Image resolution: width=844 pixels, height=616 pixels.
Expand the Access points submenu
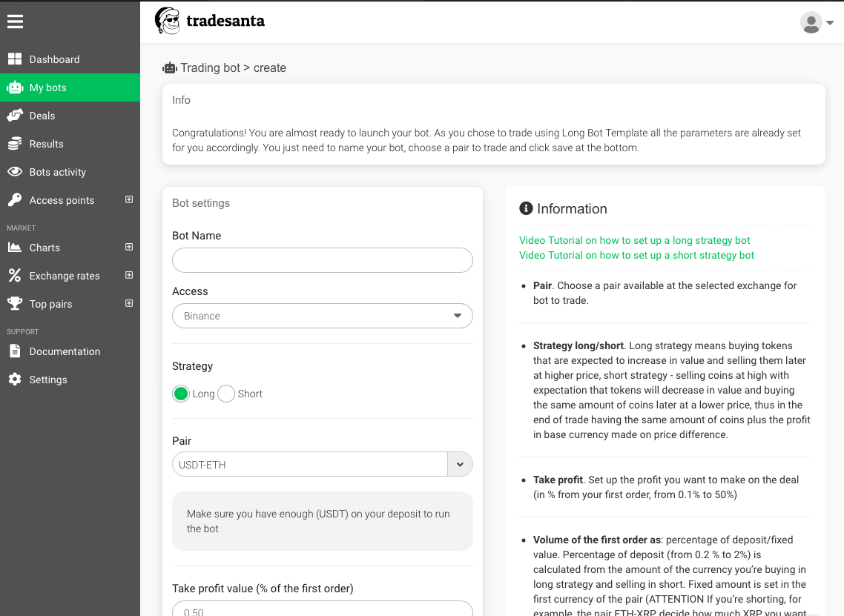coord(129,200)
